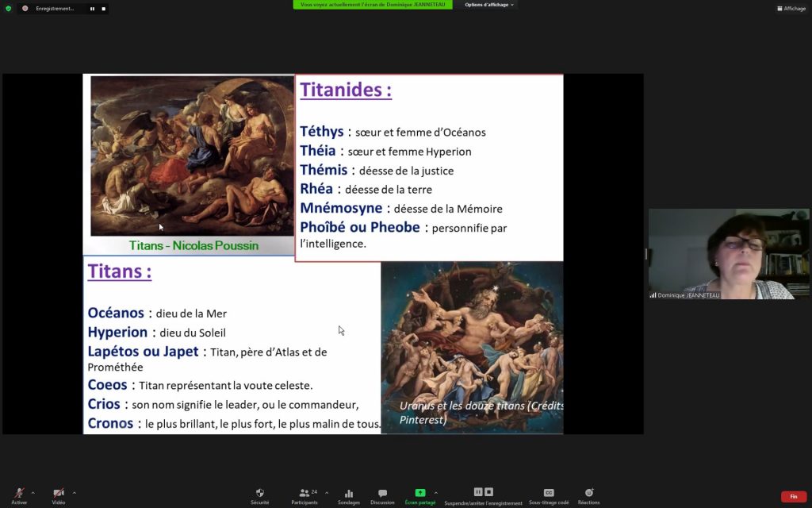Screen dimensions: 812x508
Task: Open video options arrow next to Vidéo
Action: (x=74, y=493)
